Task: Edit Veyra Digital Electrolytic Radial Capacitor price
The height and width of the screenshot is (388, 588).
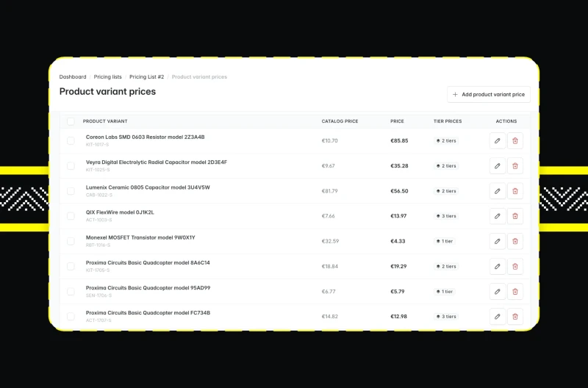Action: tap(498, 165)
